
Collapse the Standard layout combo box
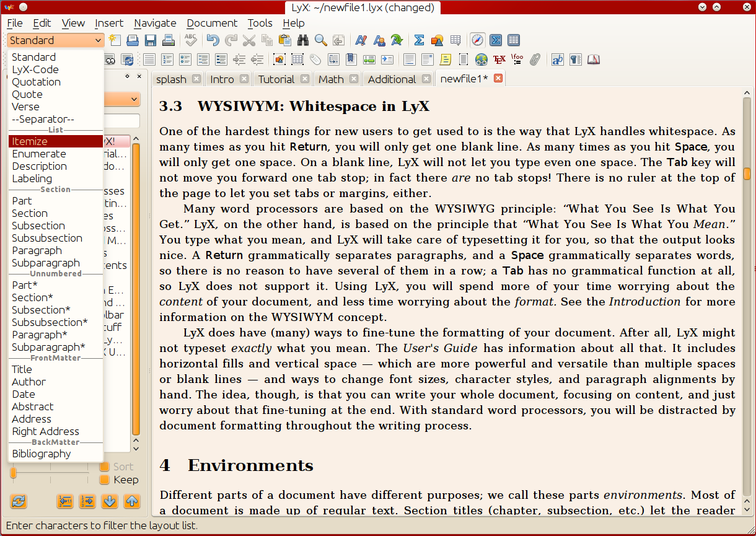(x=56, y=40)
